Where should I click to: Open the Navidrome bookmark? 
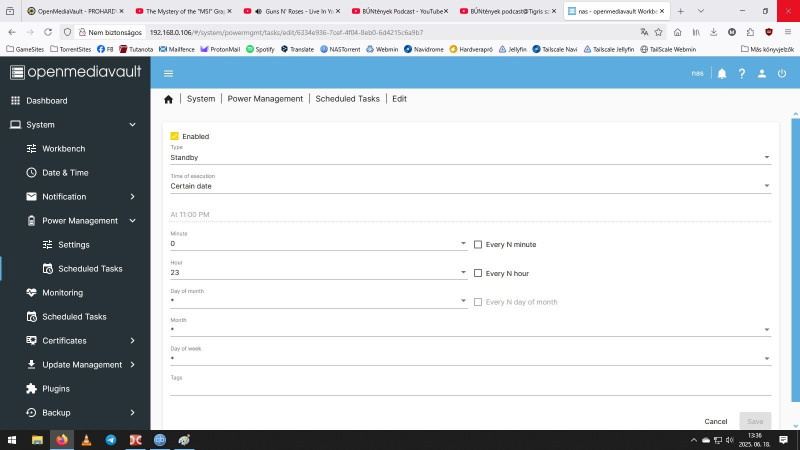pyautogui.click(x=424, y=49)
